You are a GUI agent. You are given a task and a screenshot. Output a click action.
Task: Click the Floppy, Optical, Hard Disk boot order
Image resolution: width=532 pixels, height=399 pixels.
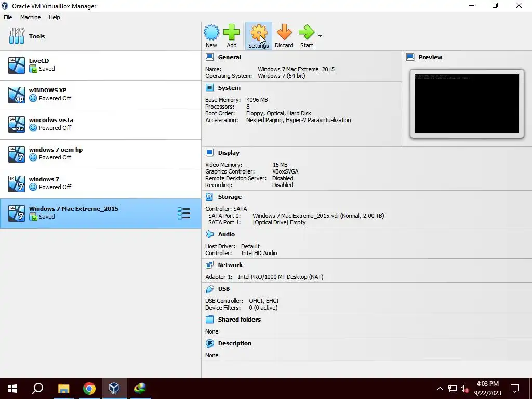tap(278, 113)
